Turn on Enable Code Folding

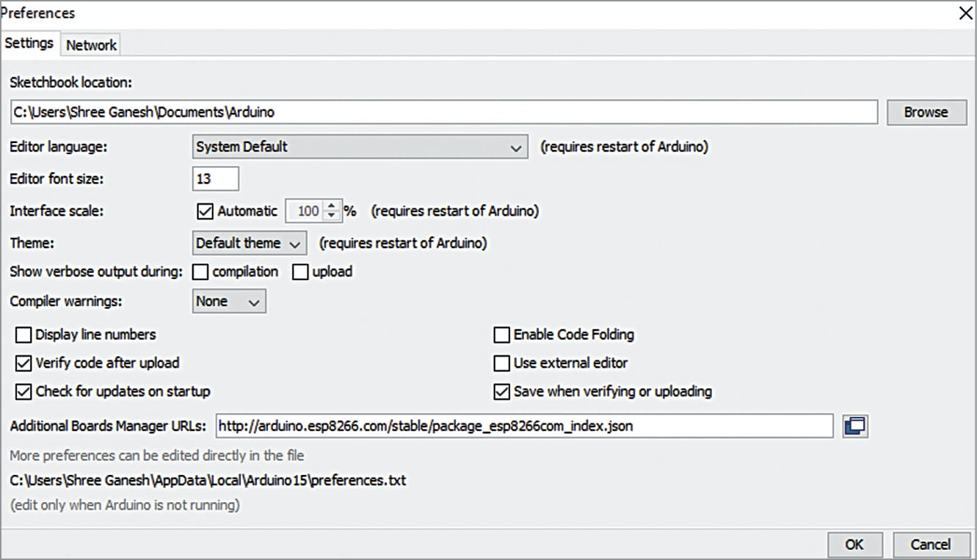tap(502, 335)
